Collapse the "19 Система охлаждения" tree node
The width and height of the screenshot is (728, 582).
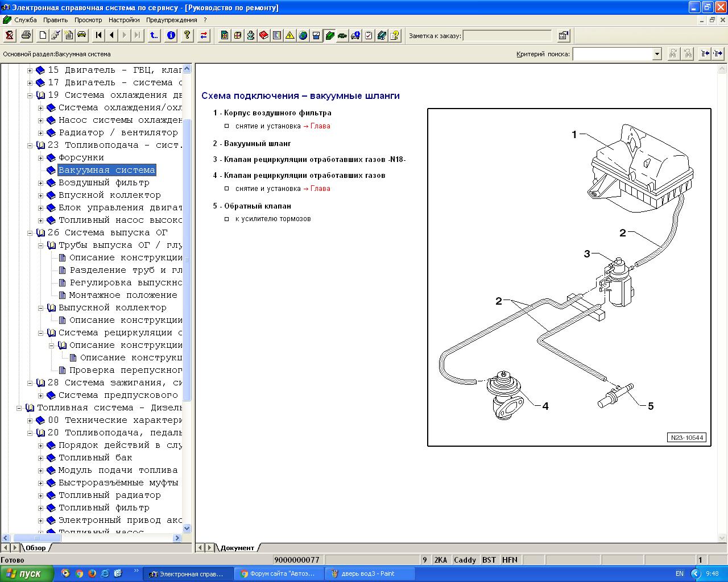click(30, 95)
